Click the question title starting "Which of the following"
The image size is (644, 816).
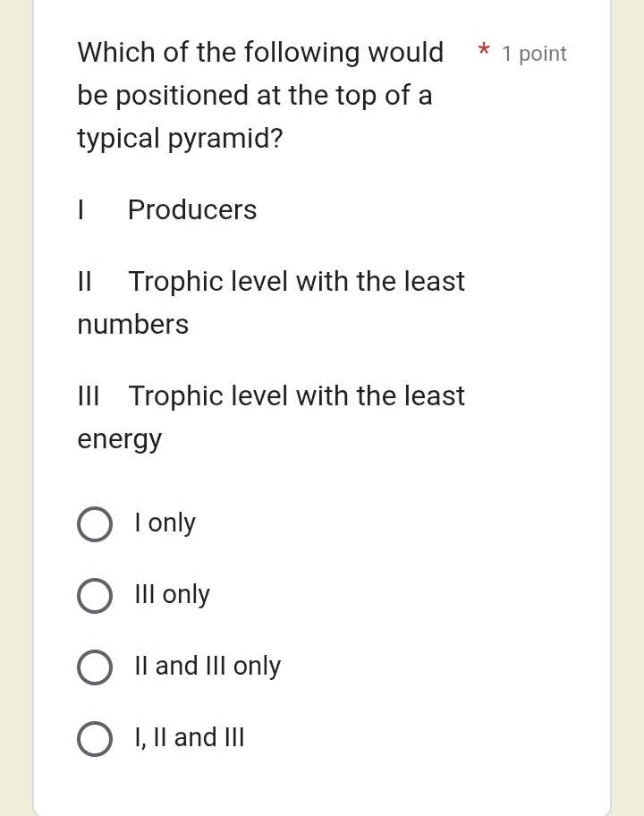(x=260, y=54)
